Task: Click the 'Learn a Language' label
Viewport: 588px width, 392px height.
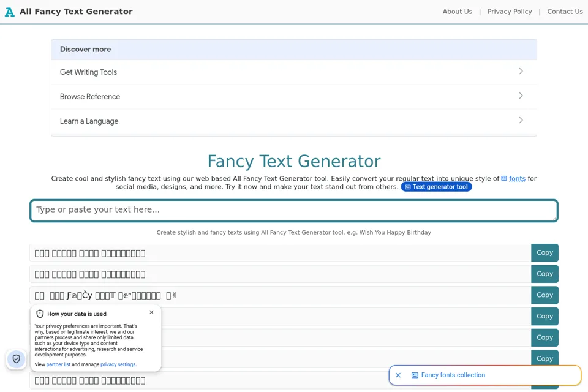Action: pos(89,121)
